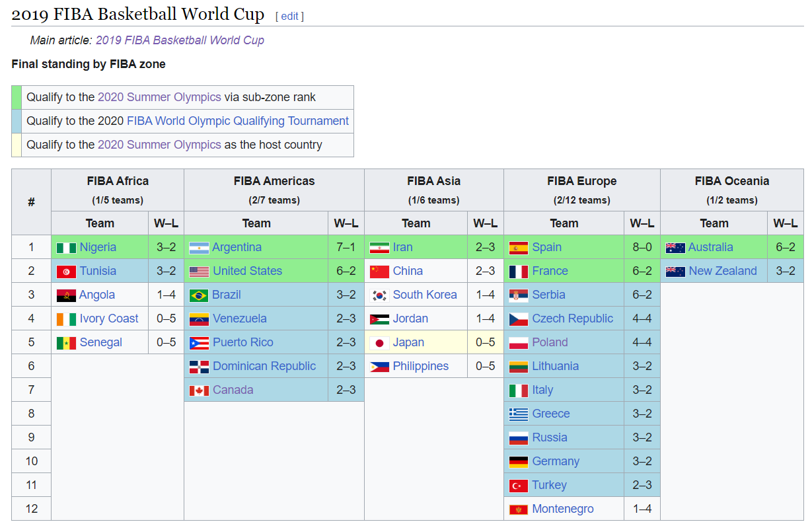Open the Czech Republic team link

click(x=573, y=319)
